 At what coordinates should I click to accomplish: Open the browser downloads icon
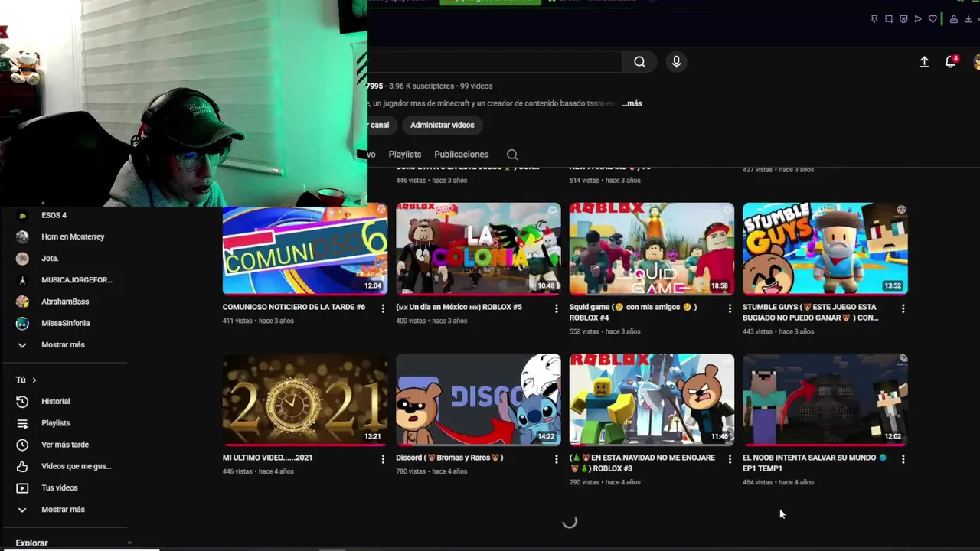(x=969, y=19)
